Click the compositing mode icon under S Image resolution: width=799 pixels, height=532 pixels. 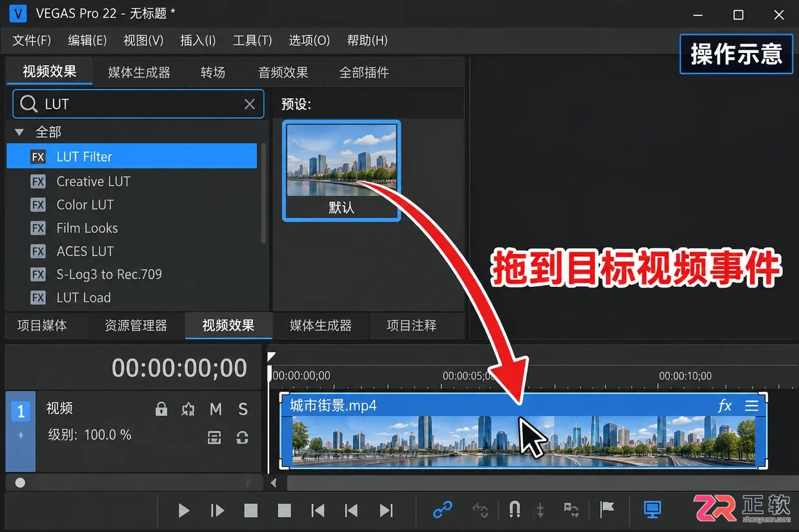point(243,437)
